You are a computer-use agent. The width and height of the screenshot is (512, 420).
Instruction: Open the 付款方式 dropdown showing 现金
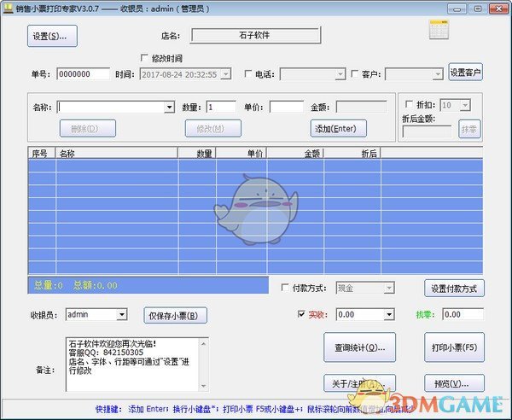tap(389, 288)
